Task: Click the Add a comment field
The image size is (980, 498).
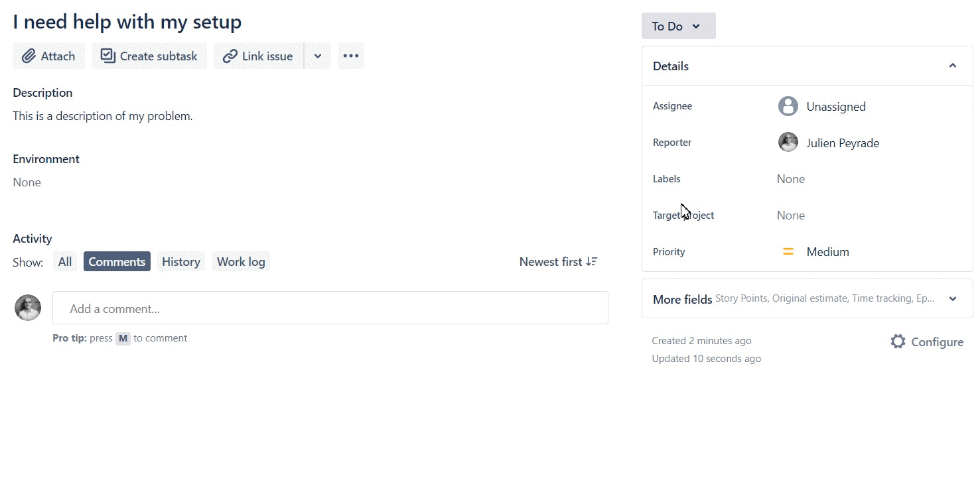Action: coord(330,308)
